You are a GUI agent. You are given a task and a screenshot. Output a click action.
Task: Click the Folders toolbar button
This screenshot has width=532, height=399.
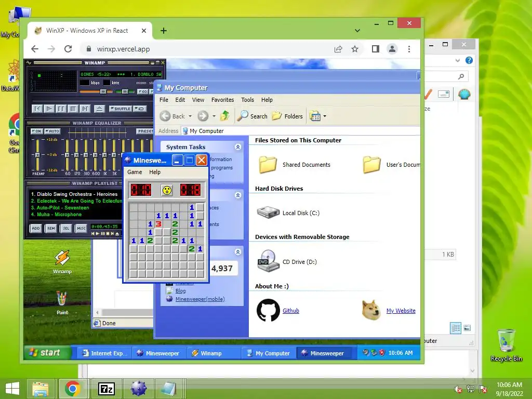pos(287,116)
